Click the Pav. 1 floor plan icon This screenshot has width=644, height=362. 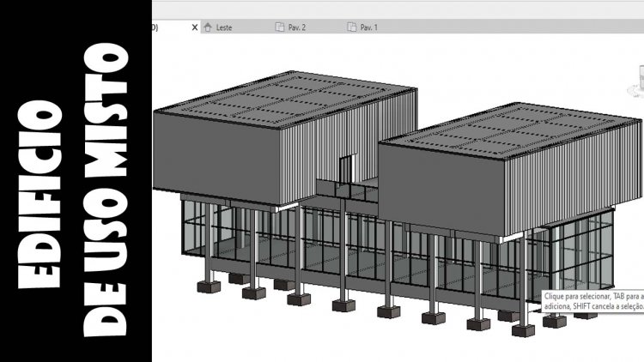(351, 27)
